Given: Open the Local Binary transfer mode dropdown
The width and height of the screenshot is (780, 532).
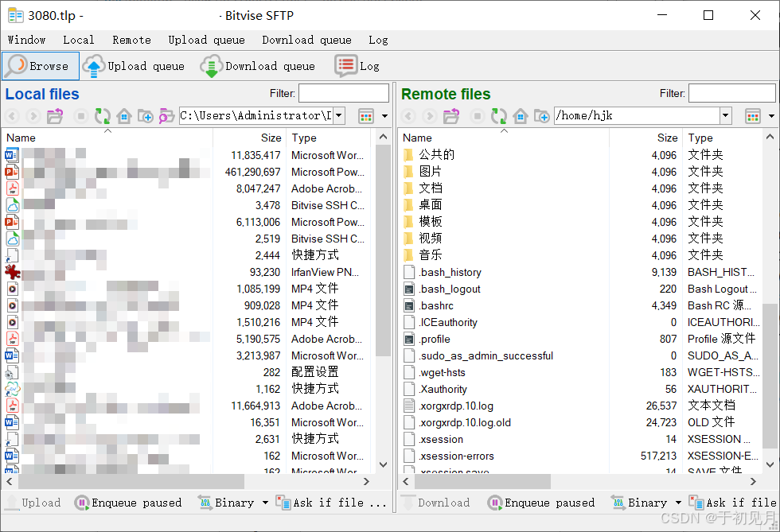Looking at the screenshot, I should click(265, 503).
